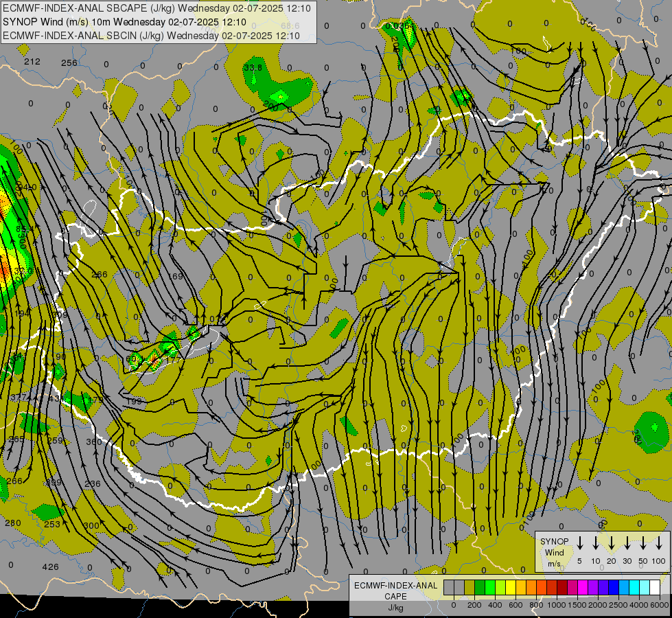This screenshot has height=618, width=672.
Task: Click the '30' label in wind legend
Action: (627, 561)
